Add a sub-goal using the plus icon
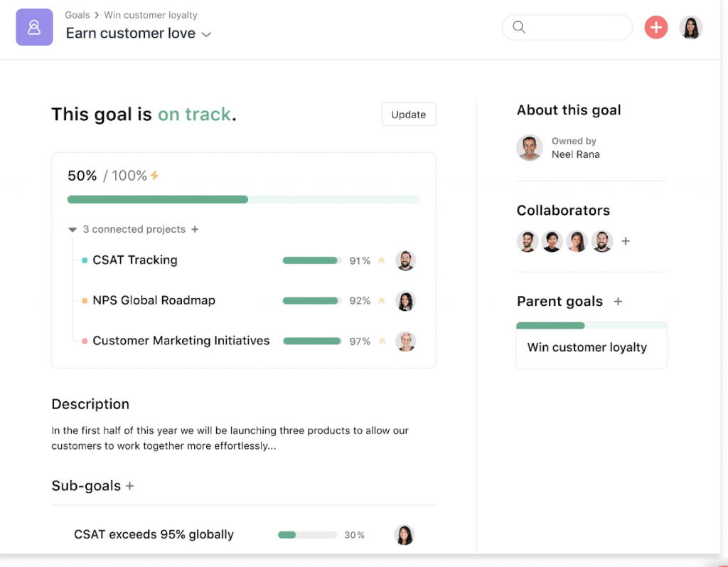The height and width of the screenshot is (567, 728). coord(130,486)
